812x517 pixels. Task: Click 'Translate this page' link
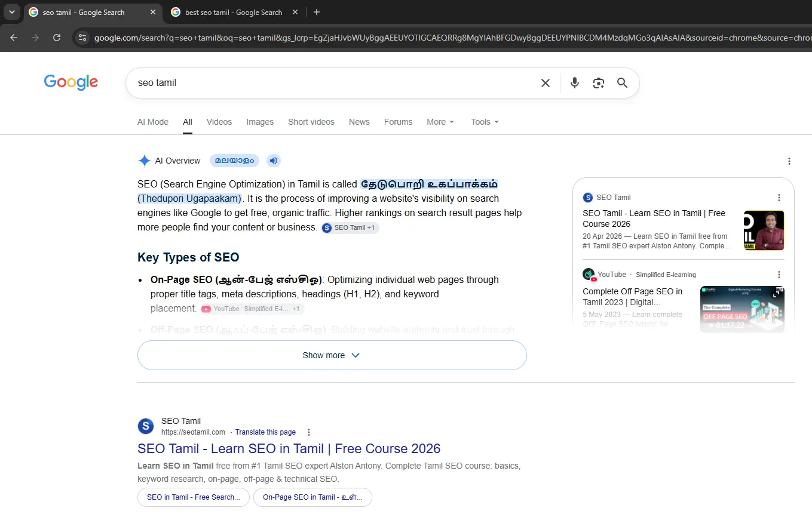pos(265,432)
